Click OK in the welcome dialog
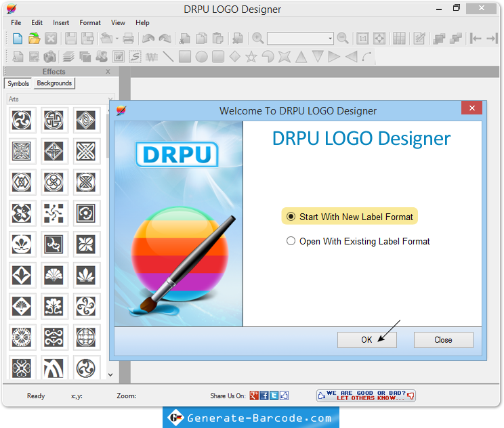Viewport: 504px width, 428px height. pos(366,340)
